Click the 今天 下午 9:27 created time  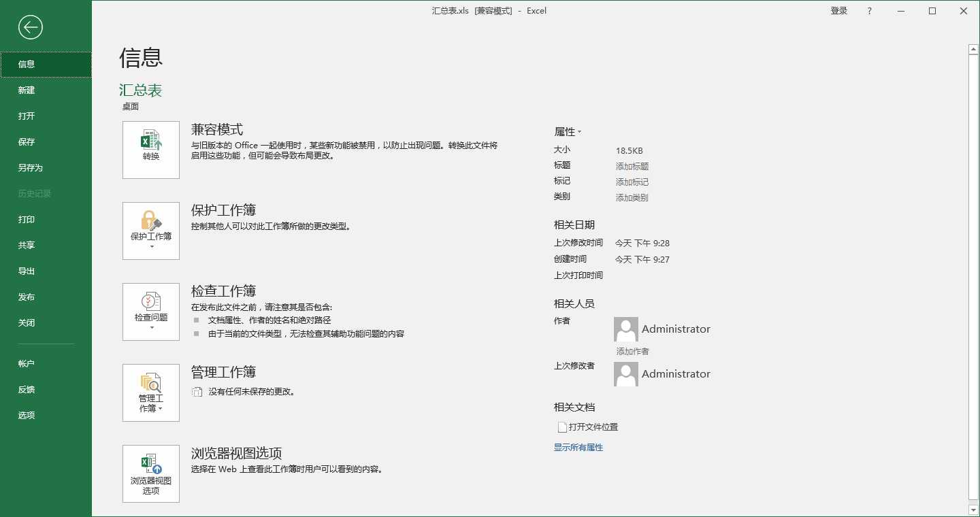[x=642, y=260]
